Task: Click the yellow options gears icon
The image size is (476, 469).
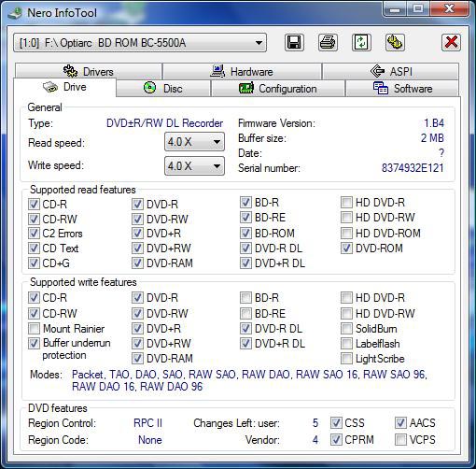Action: tap(395, 42)
